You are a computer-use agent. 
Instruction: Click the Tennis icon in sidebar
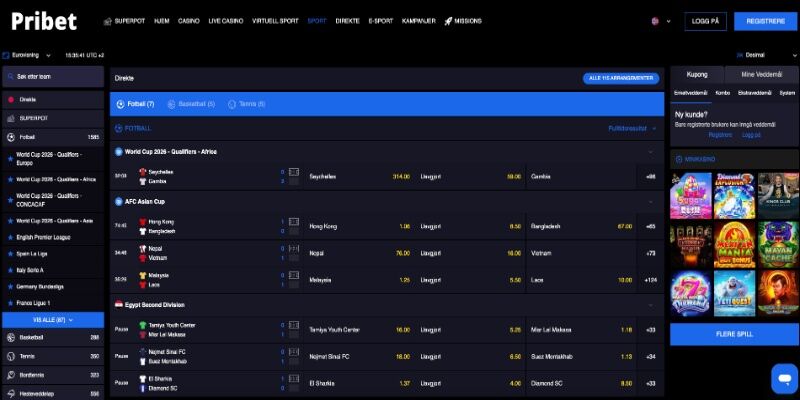point(10,356)
